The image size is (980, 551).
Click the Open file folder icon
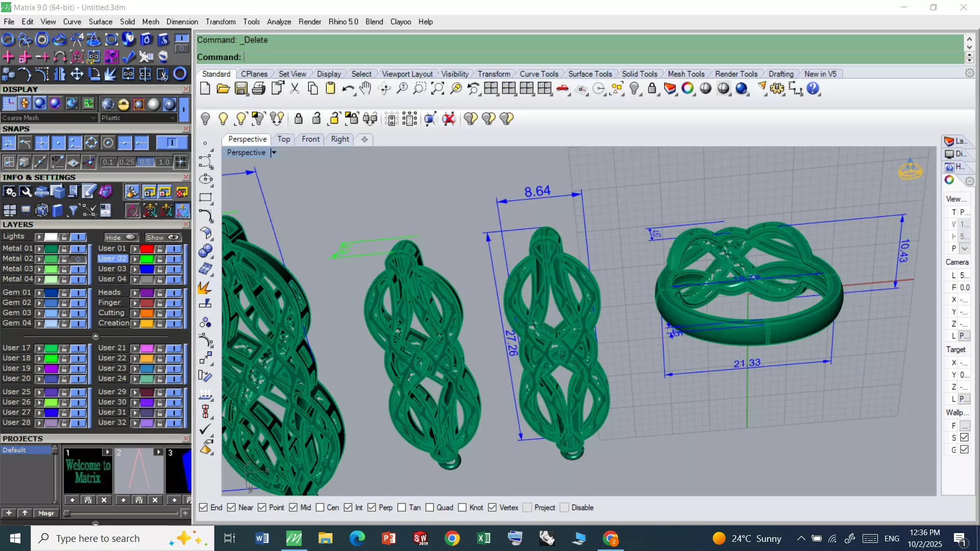point(223,89)
